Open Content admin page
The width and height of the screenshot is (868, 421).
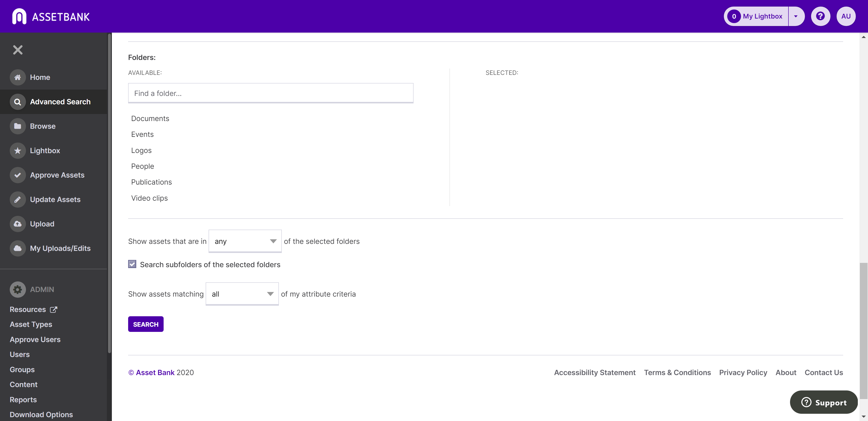click(x=23, y=385)
